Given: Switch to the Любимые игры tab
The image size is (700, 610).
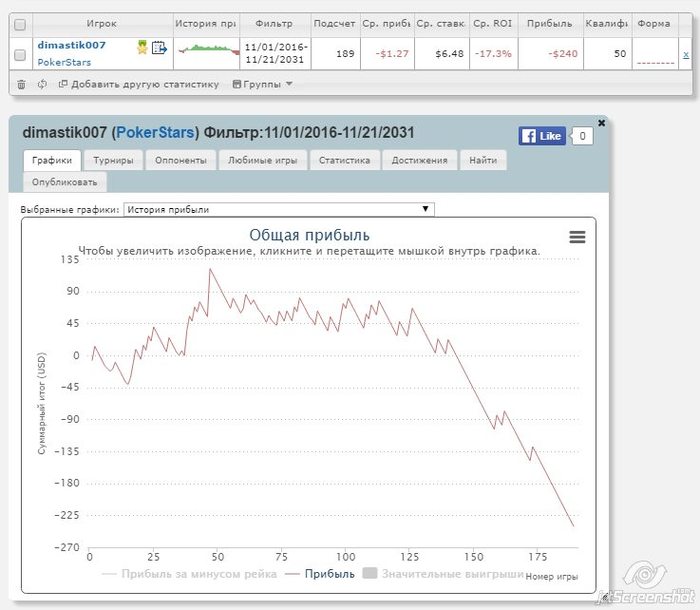Looking at the screenshot, I should 262,160.
